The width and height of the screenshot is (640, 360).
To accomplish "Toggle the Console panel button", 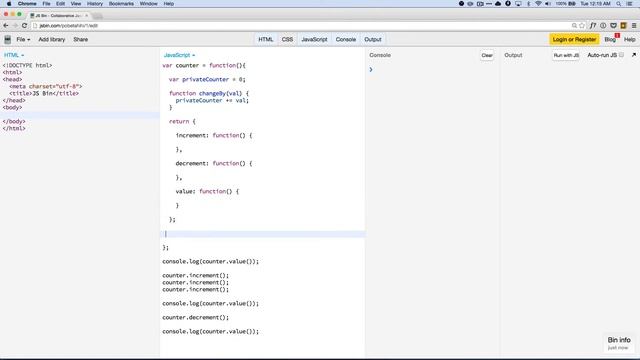I will tap(346, 40).
